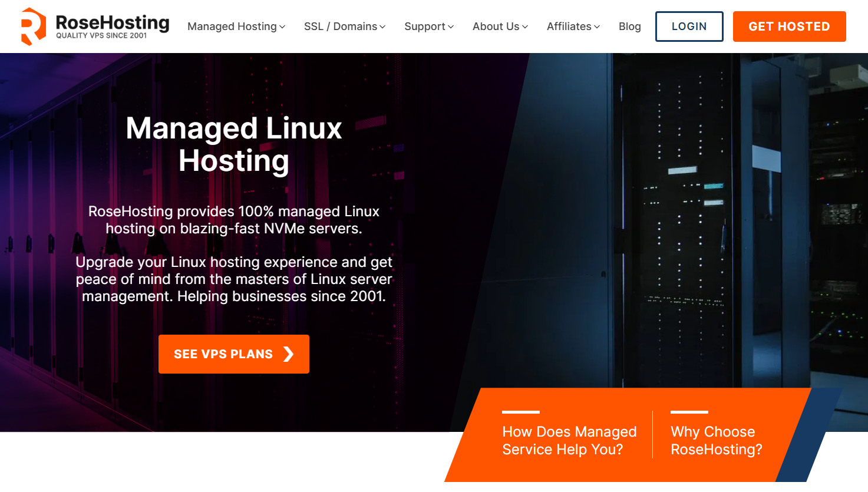Open the Managed Hosting menu
Viewport: 868px width, 492px height.
(232, 27)
